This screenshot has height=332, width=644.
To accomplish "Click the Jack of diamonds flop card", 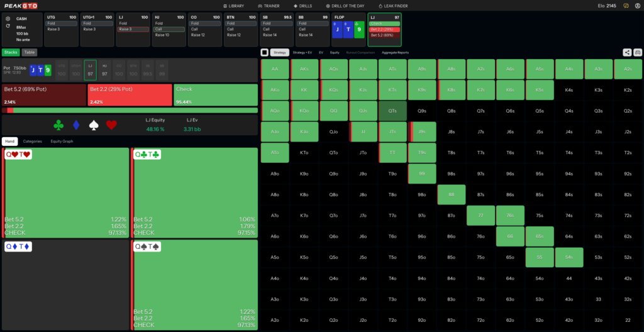I will click(337, 30).
